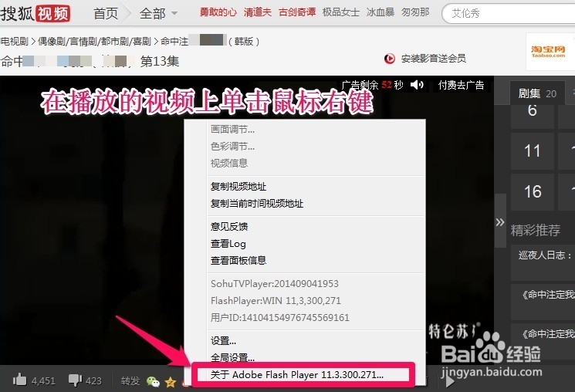Open the 清道夫 link
The image size is (575, 392).
coord(258,12)
